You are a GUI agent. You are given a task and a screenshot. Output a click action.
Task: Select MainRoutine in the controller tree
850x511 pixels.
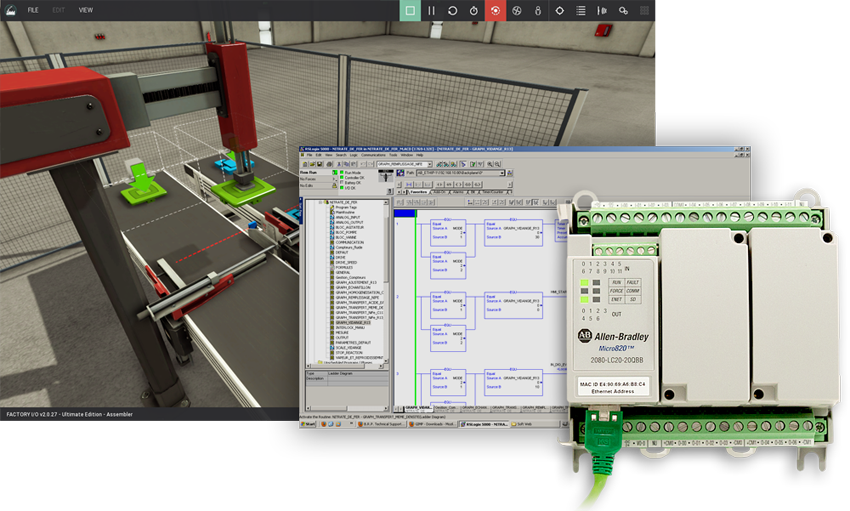click(345, 212)
